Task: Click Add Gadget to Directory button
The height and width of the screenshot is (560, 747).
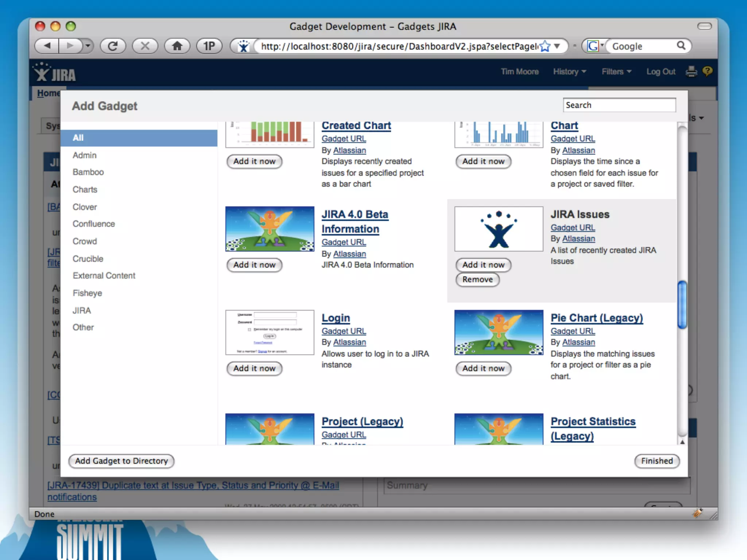Action: [121, 461]
